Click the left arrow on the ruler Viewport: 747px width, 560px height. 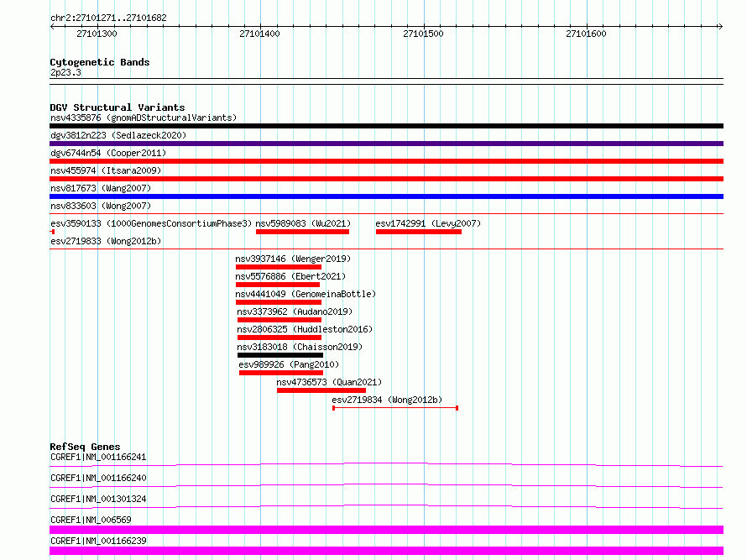point(52,27)
